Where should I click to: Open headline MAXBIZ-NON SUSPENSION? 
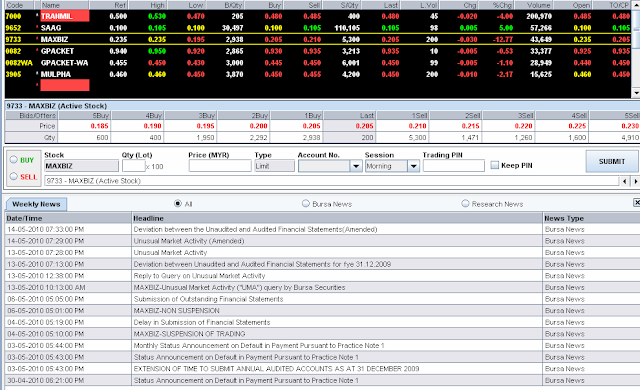tap(176, 310)
